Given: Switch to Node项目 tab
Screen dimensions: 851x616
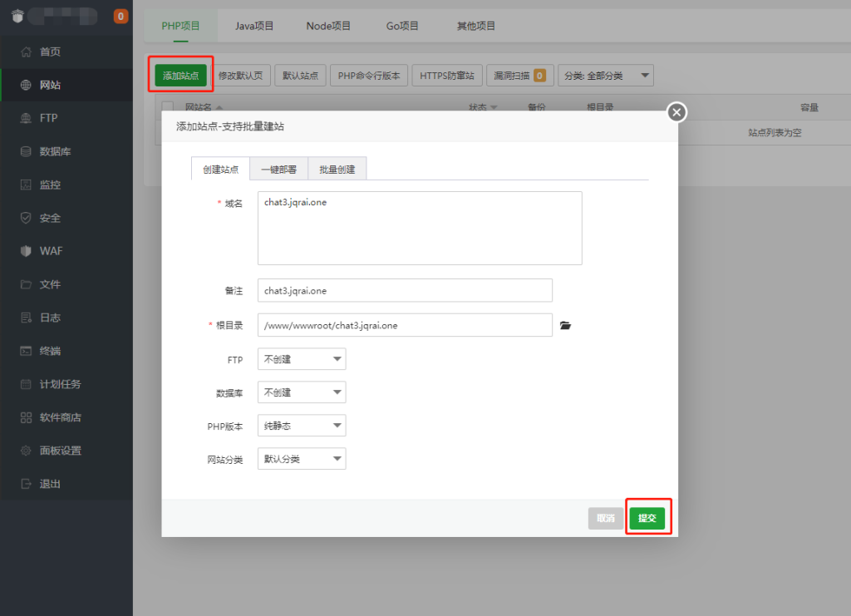Looking at the screenshot, I should pos(328,26).
